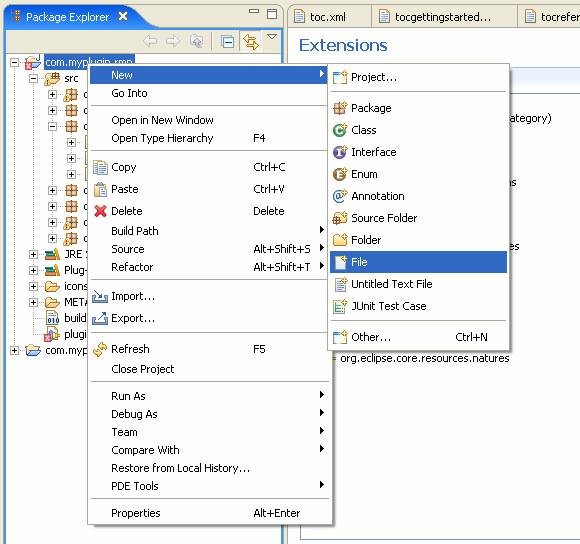Select the plugin.xml file icon
580x544 pixels.
click(52, 334)
